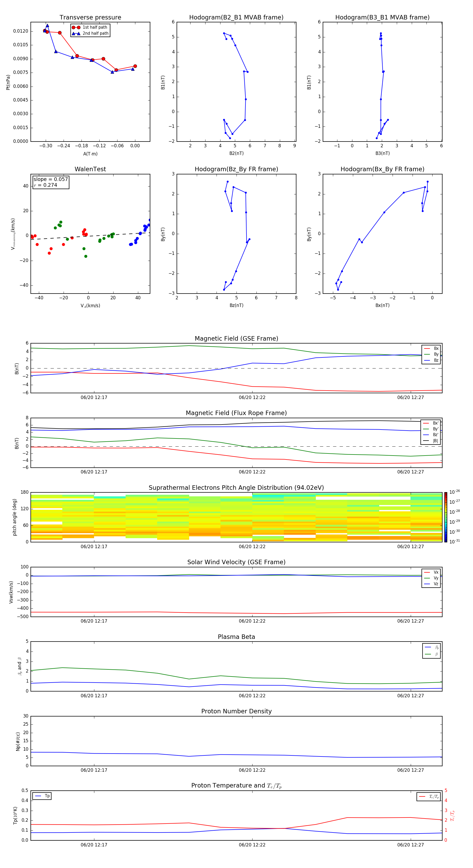Viewport: 473px width, 868px height.
Task: Click the 'Plasma Beta' plot title
Action: (236, 637)
